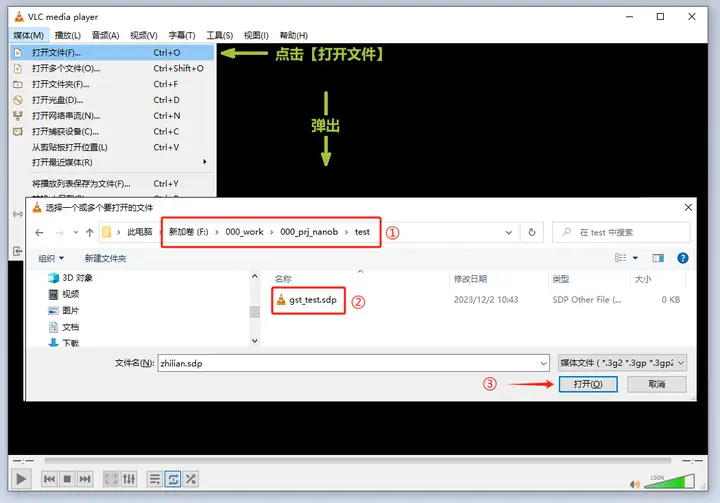Choose 打开捕获设备(C)... menu entry
This screenshot has width=720, height=503.
coord(112,131)
